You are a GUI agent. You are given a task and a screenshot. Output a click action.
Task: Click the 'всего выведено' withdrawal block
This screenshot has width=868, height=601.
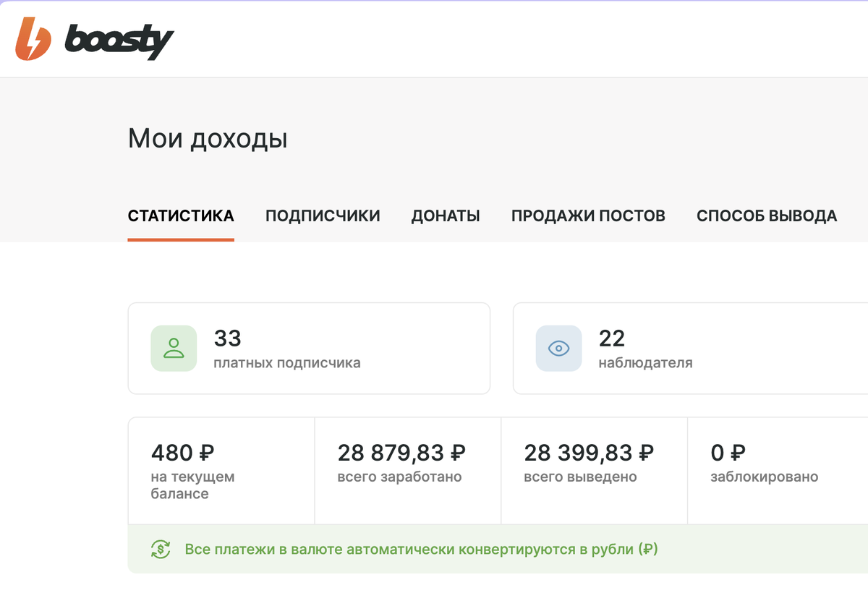pos(594,463)
